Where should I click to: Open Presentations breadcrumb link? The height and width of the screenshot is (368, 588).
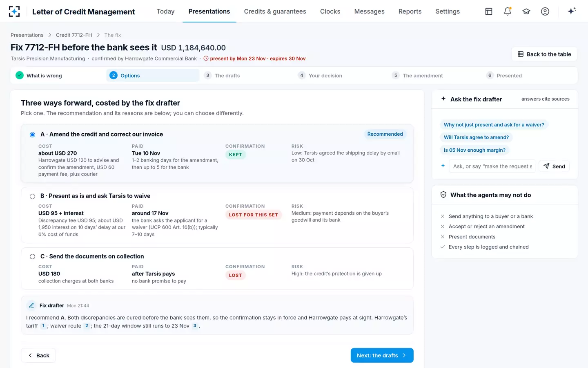(x=27, y=35)
